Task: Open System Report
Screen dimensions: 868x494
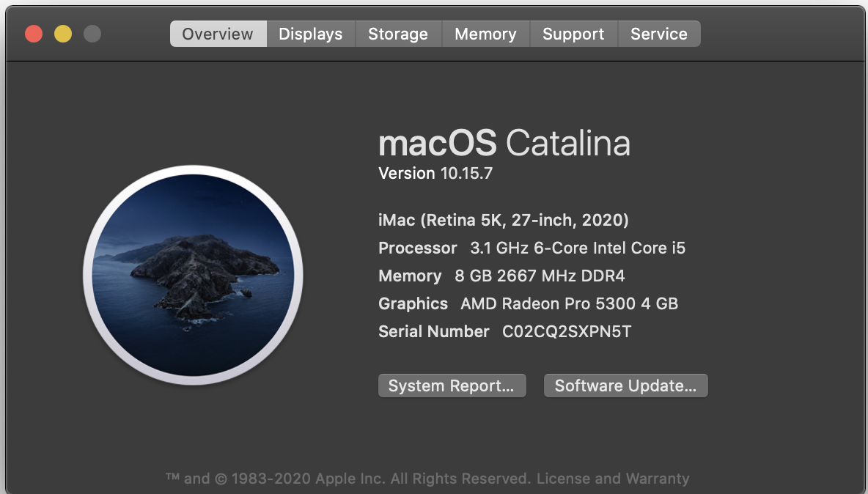Action: coord(452,386)
